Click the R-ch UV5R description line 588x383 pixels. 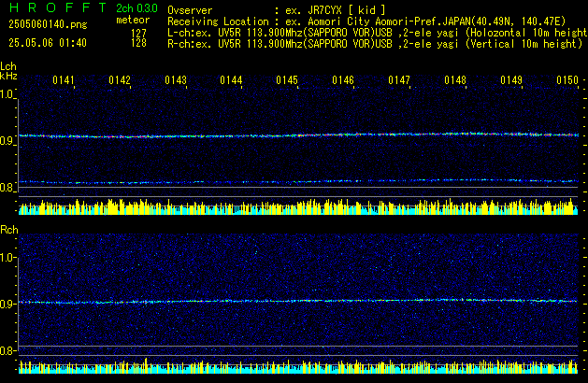coord(375,44)
